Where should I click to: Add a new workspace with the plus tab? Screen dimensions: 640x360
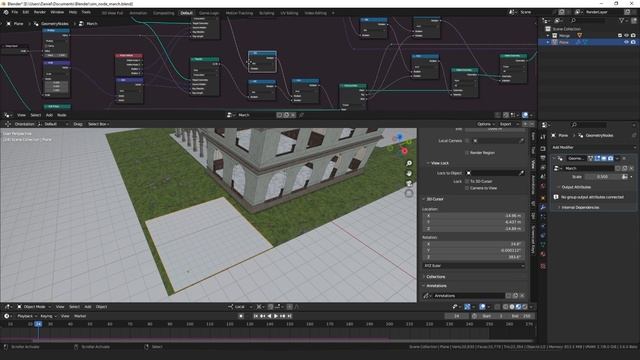333,13
